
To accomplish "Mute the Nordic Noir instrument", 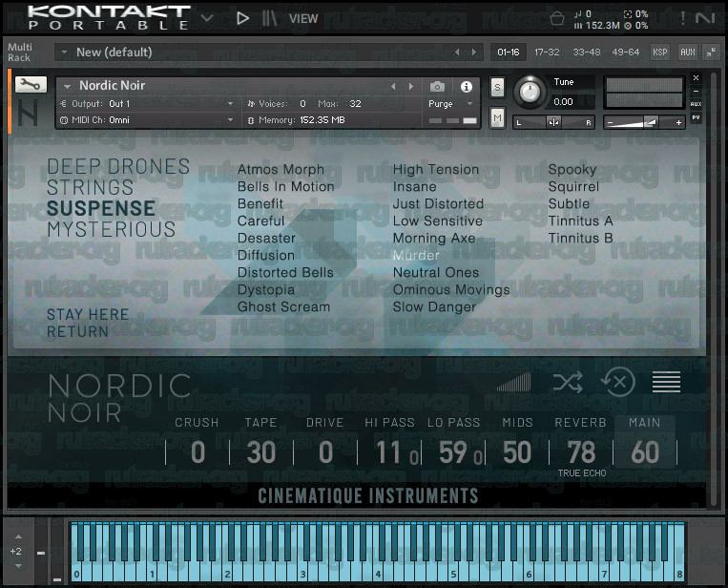I will click(497, 118).
